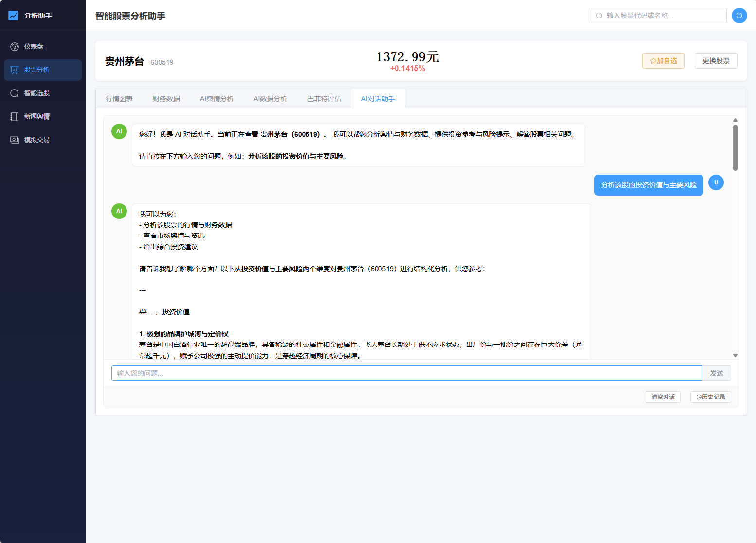Click the 仪表盘 dashboard gauge icon

point(15,47)
